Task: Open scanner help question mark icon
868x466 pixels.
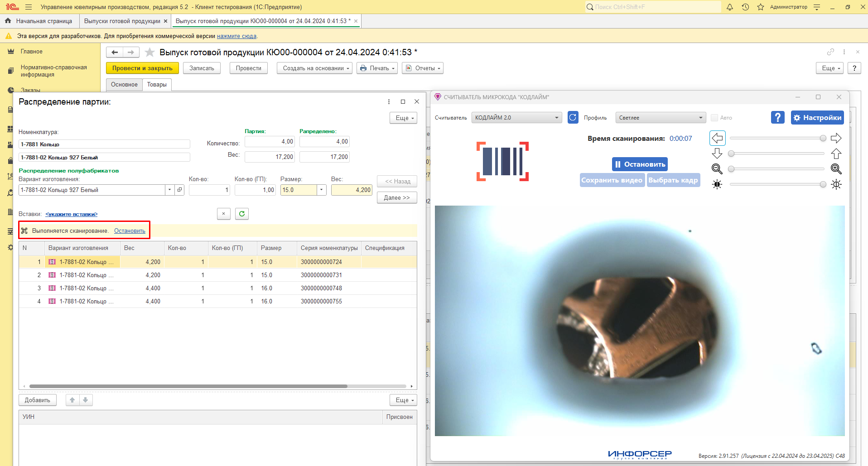Action: 777,117
